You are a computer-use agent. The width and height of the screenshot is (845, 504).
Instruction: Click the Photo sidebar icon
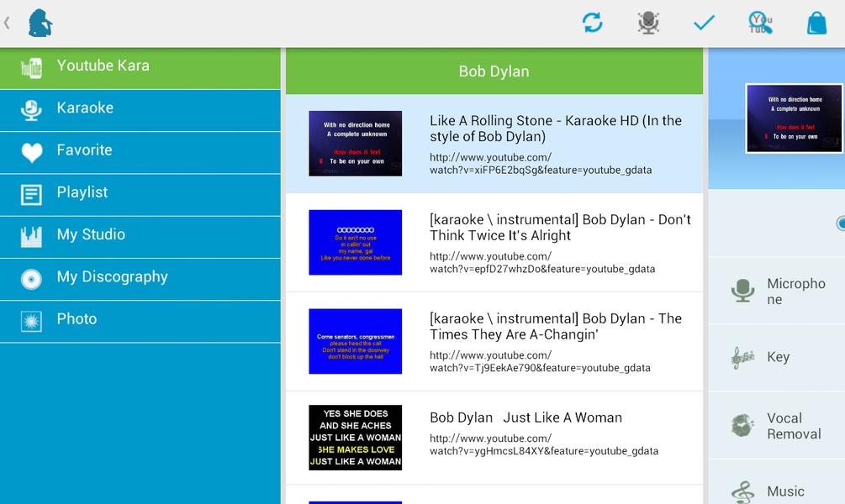point(31,321)
